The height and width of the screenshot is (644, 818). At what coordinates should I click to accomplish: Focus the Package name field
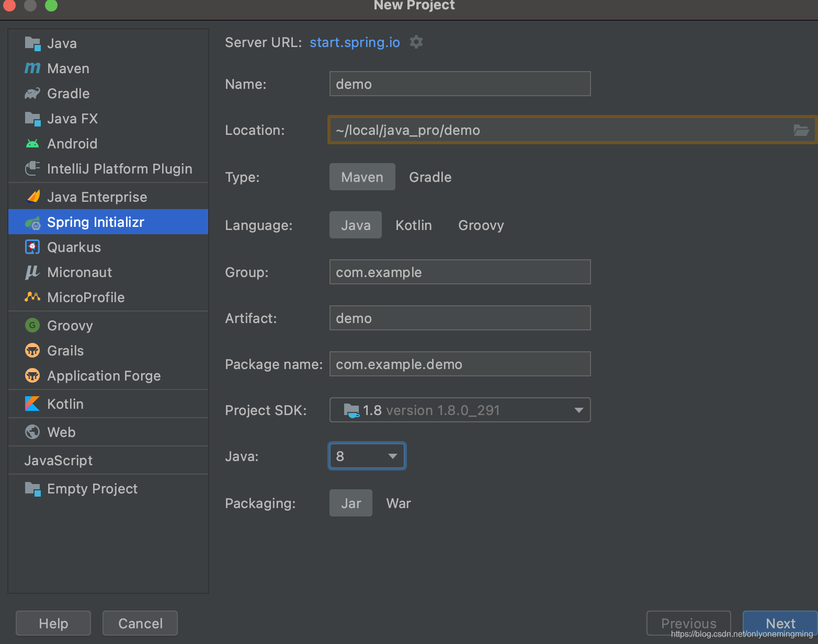pyautogui.click(x=460, y=364)
